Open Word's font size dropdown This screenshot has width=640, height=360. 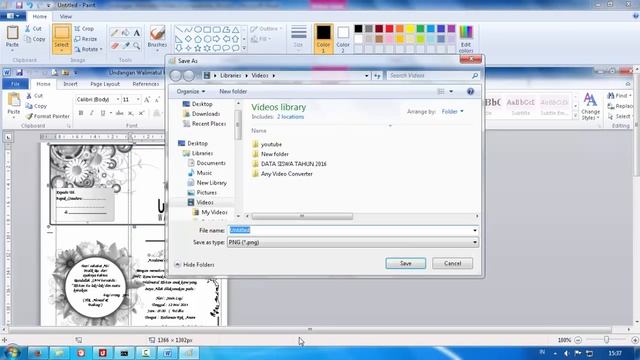click(x=138, y=100)
